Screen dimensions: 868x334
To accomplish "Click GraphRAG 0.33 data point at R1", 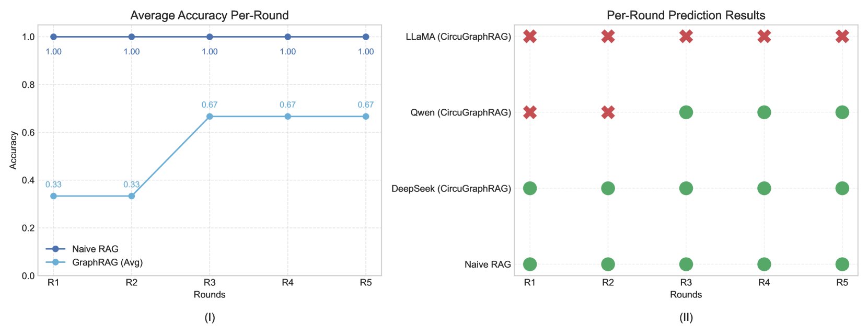I will coord(53,196).
